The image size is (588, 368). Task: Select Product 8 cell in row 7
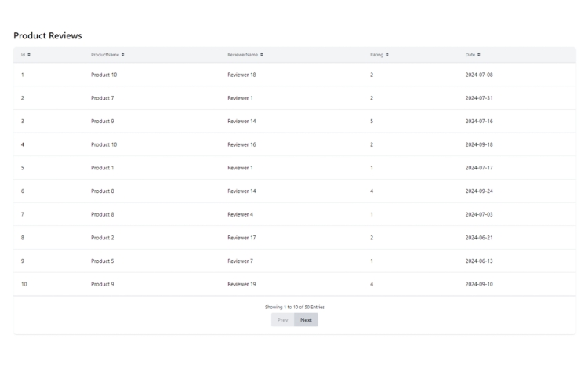(x=103, y=214)
